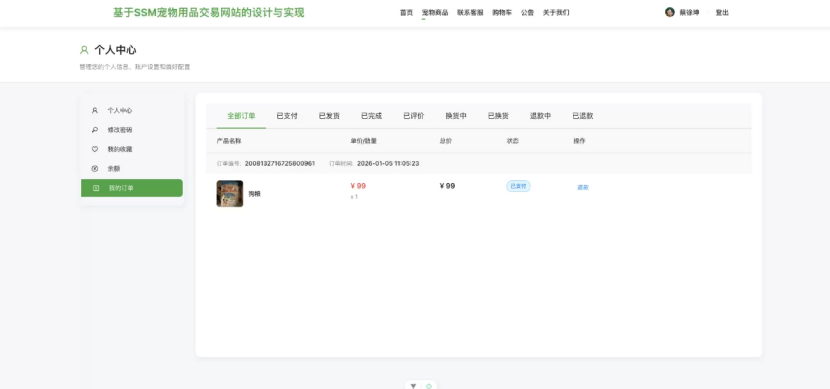Switch to the 已完成 tab
830x389 pixels.
[372, 116]
